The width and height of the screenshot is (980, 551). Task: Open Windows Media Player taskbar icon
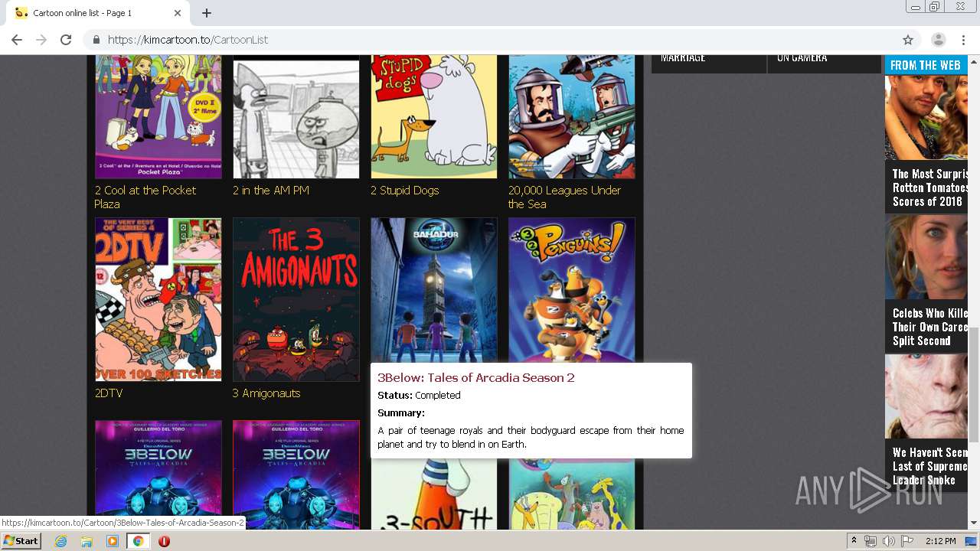pyautogui.click(x=113, y=541)
